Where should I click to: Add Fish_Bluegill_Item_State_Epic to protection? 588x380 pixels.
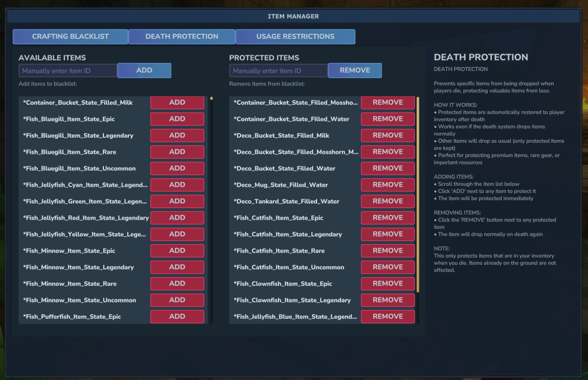click(x=177, y=119)
